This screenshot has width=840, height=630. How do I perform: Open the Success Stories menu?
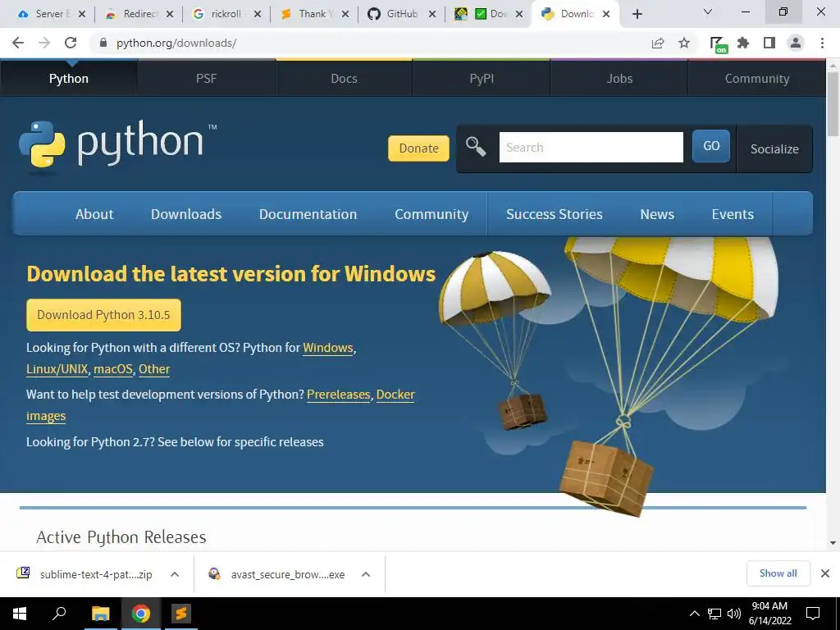[555, 214]
